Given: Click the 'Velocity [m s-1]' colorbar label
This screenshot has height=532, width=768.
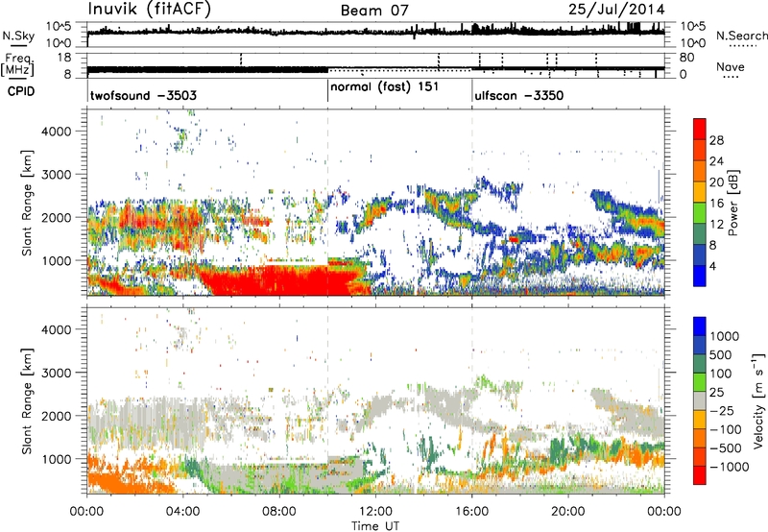Looking at the screenshot, I should coord(758,400).
